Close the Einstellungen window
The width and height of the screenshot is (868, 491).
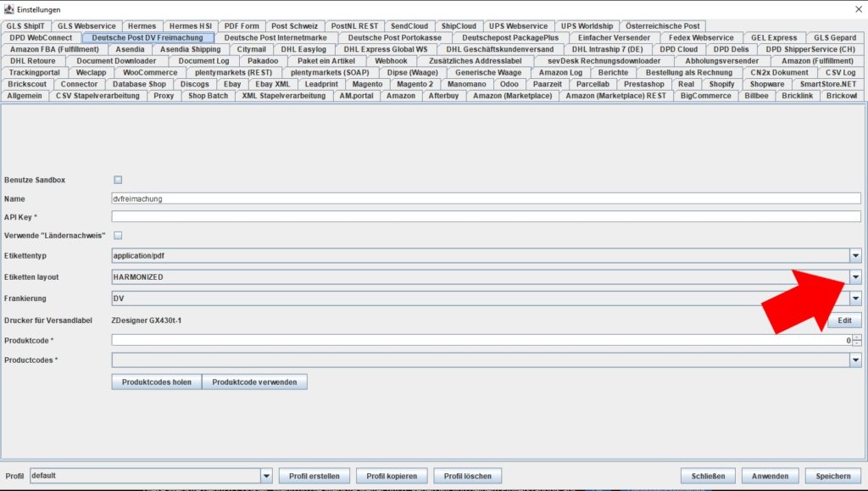tap(858, 9)
